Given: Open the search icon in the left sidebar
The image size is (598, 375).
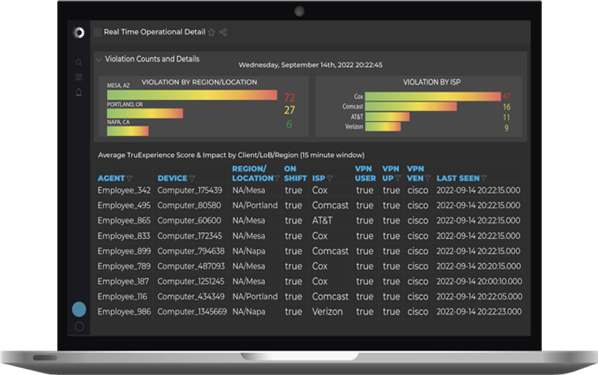Looking at the screenshot, I should pyautogui.click(x=79, y=62).
